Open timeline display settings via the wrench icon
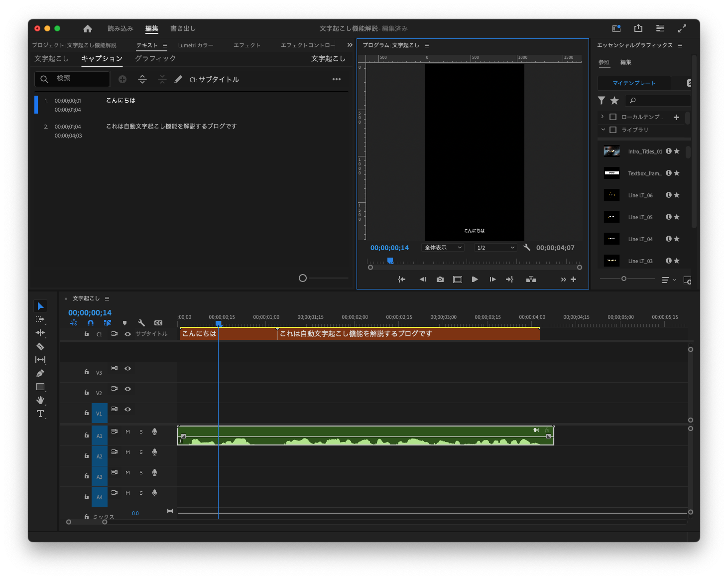Image resolution: width=728 pixels, height=579 pixels. pos(141,323)
